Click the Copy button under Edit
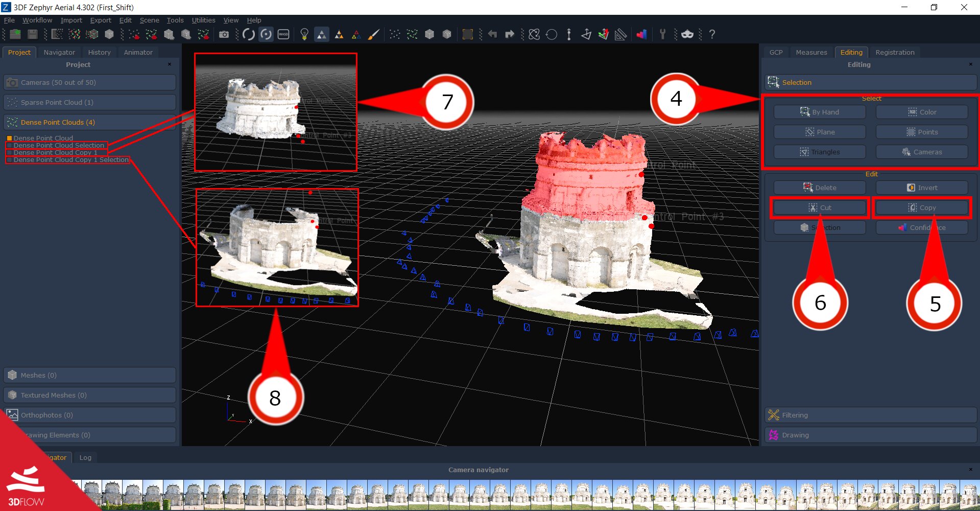The width and height of the screenshot is (980, 511). 922,207
